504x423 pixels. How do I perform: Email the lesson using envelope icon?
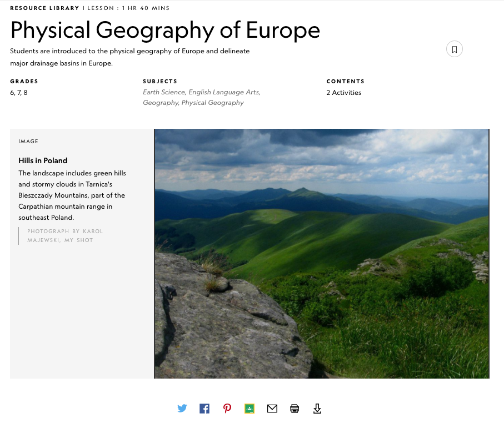(272, 409)
